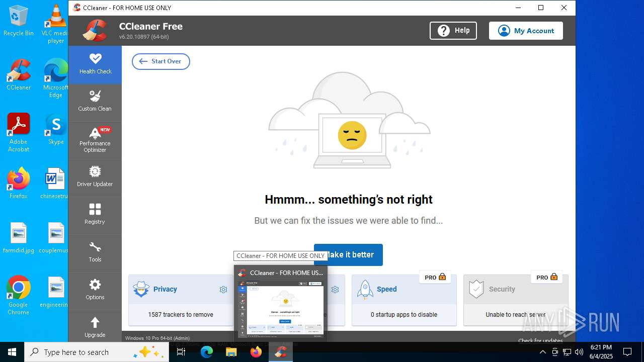Open the Windows Start menu

tap(12, 352)
